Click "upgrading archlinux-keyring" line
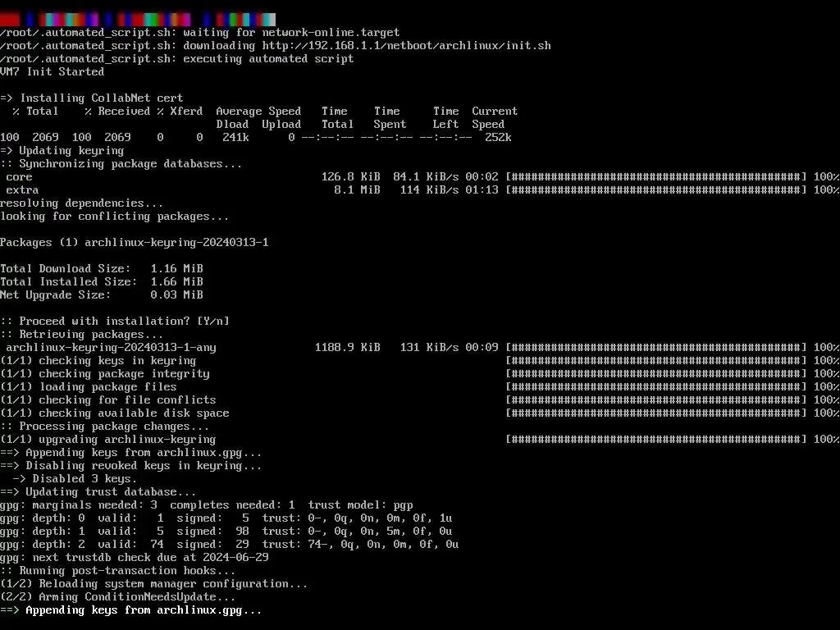Image resolution: width=840 pixels, height=630 pixels. [x=108, y=440]
